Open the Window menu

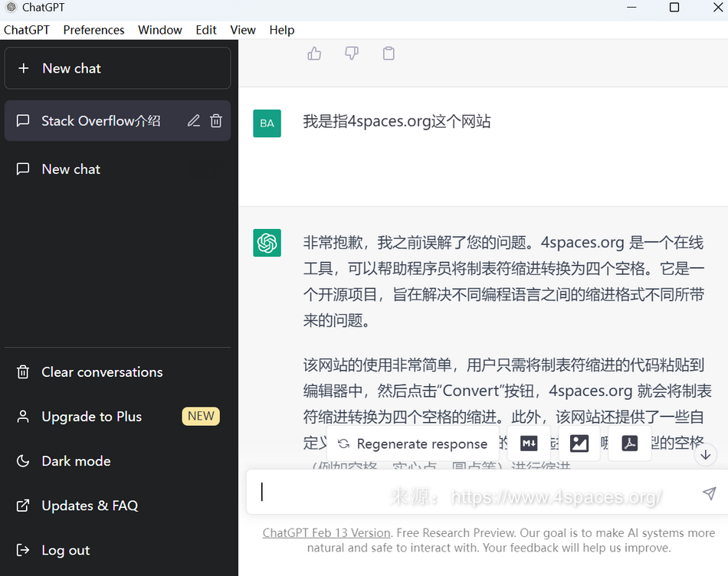pos(159,30)
